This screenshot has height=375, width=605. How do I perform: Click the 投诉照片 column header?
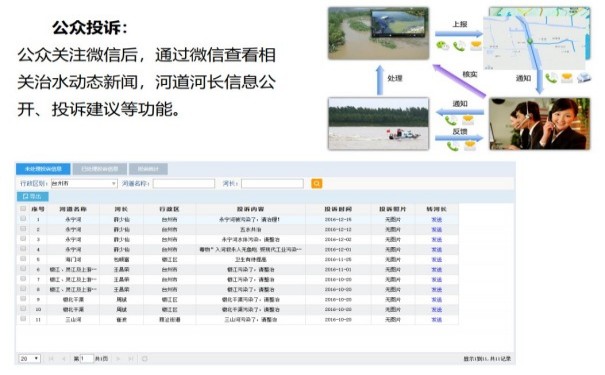393,209
